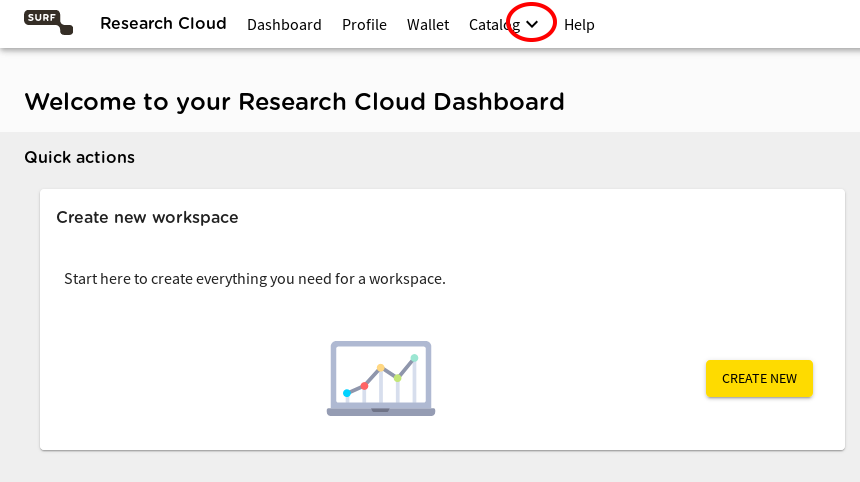The height and width of the screenshot is (482, 860).
Task: Click the 'Start here to create' description text
Action: 254,279
